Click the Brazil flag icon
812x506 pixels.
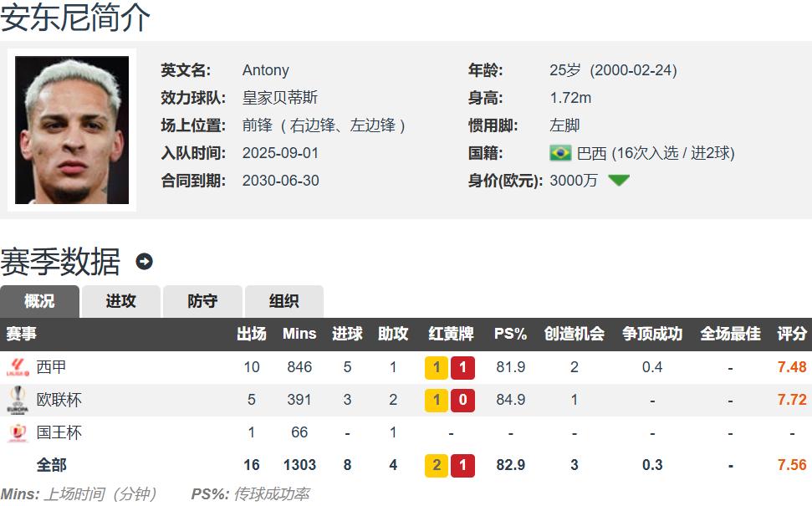pyautogui.click(x=560, y=153)
